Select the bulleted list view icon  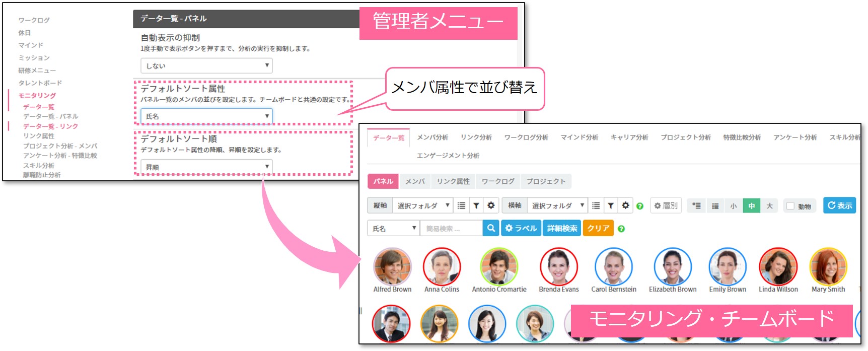696,205
